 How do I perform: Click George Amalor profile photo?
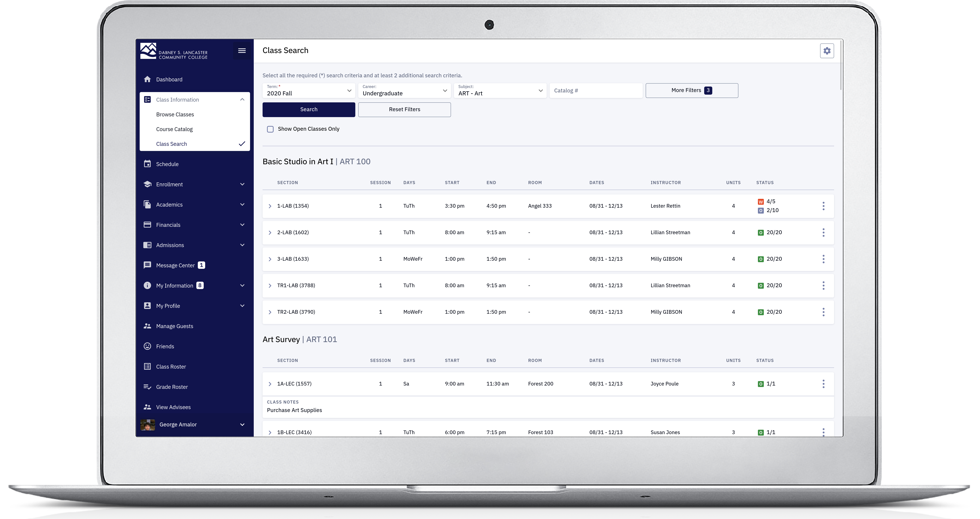pyautogui.click(x=148, y=425)
